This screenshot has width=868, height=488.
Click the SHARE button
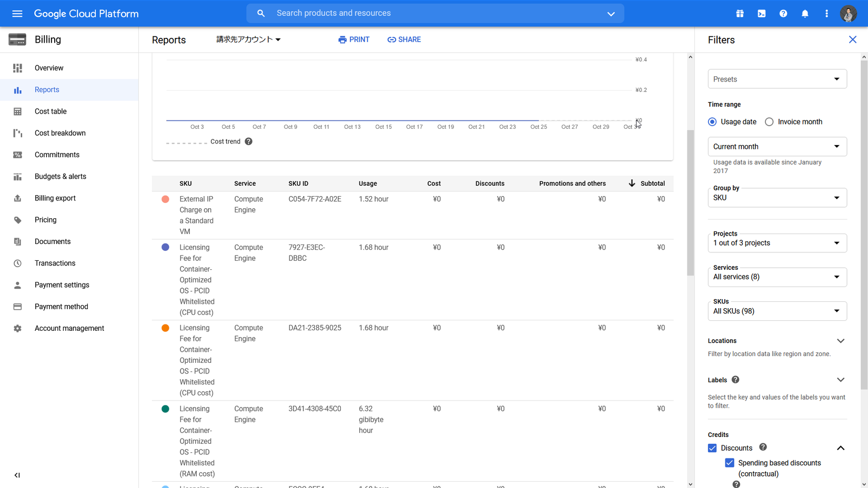404,39
